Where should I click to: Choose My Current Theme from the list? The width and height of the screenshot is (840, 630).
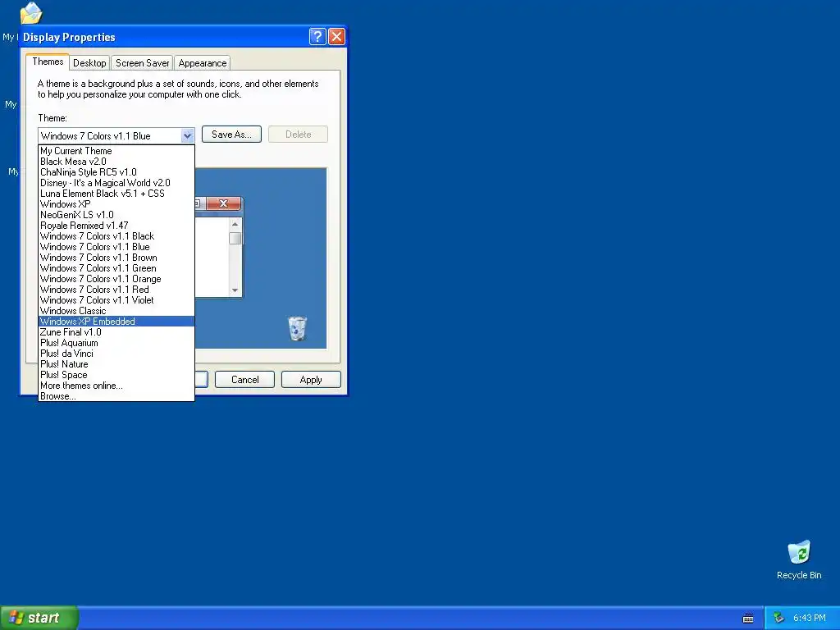coord(116,151)
